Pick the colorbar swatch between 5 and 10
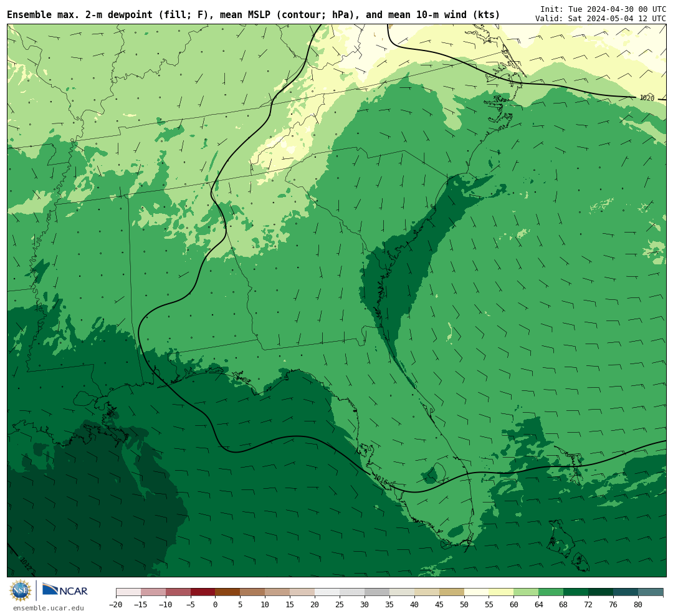Viewport: 673px width, 616px height. click(x=253, y=592)
